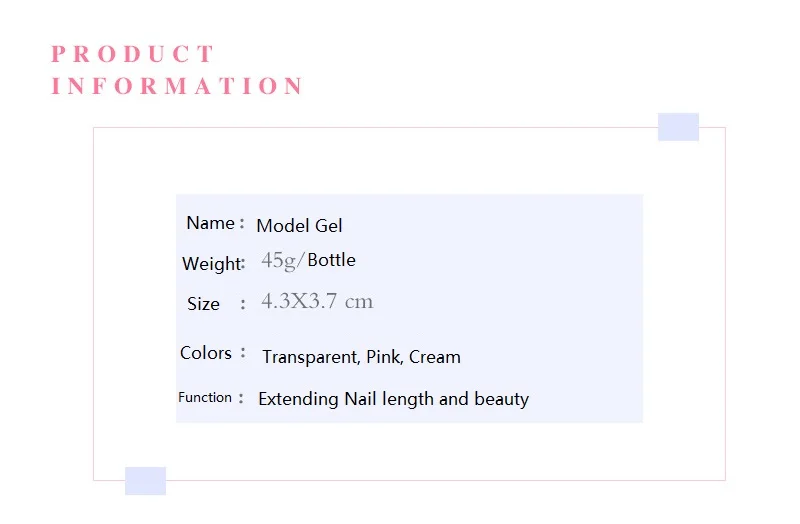This screenshot has height=524, width=800.
Task: Click the word Nail in function row
Action: pyautogui.click(x=360, y=398)
